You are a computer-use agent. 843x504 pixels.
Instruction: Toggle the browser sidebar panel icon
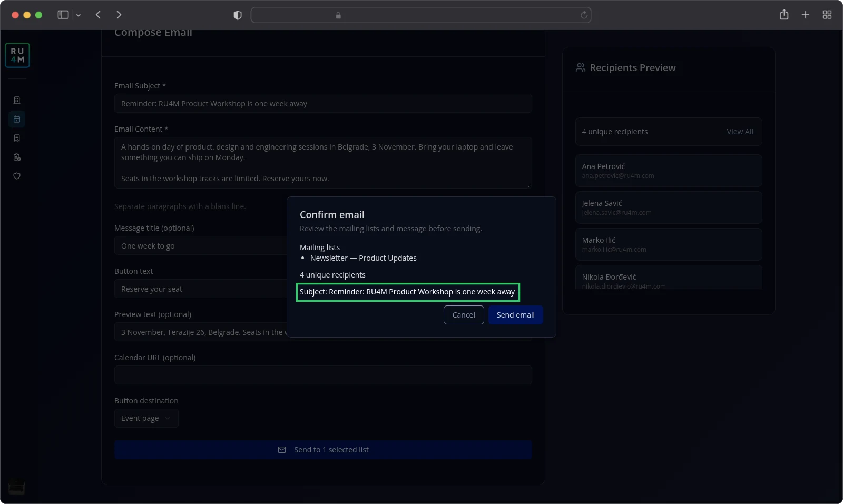(63, 15)
